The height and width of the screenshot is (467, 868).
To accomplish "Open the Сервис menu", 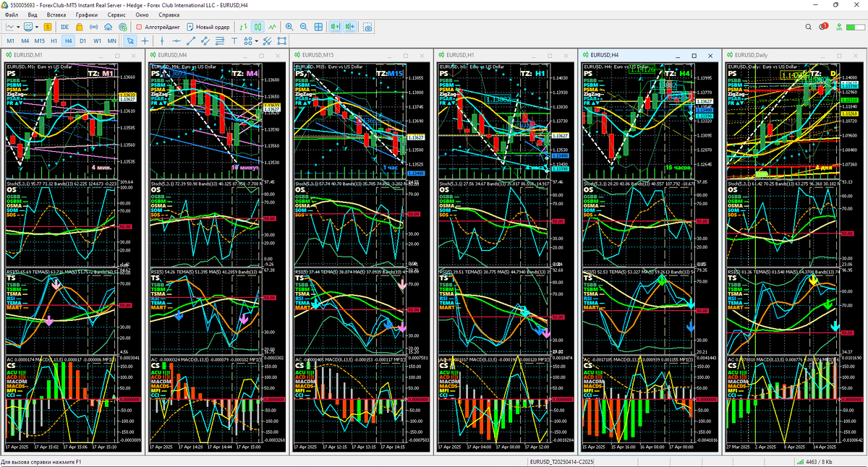I will click(116, 14).
